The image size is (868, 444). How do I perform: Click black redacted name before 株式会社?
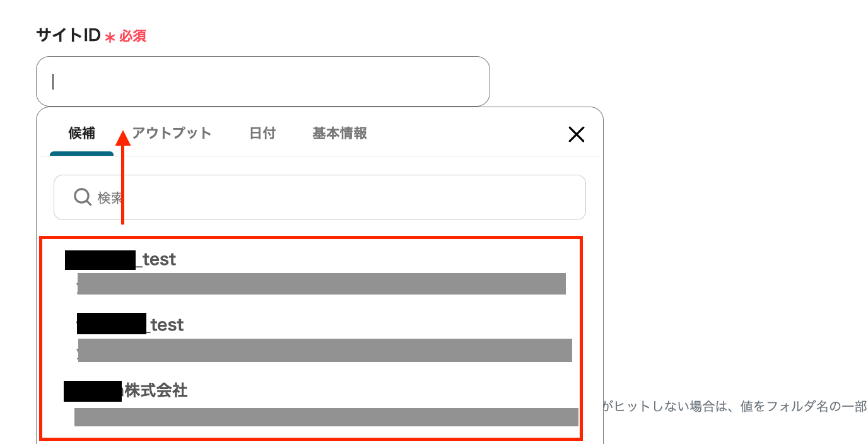click(x=92, y=391)
